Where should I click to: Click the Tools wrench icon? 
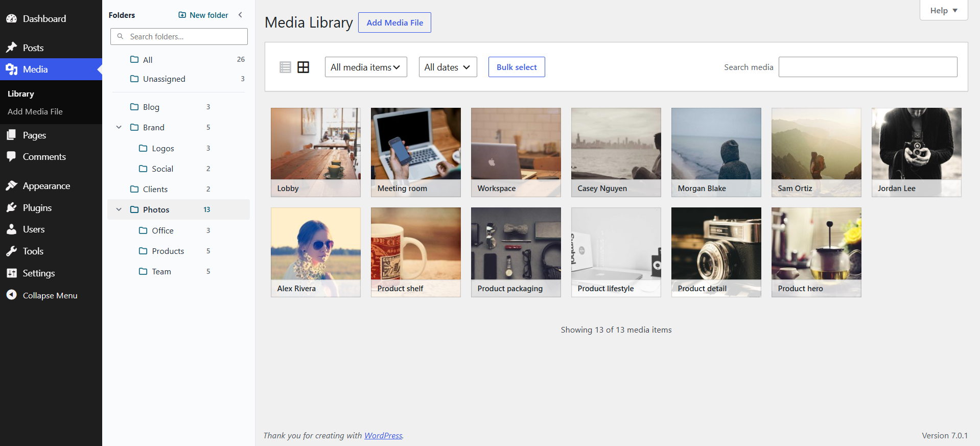(11, 251)
